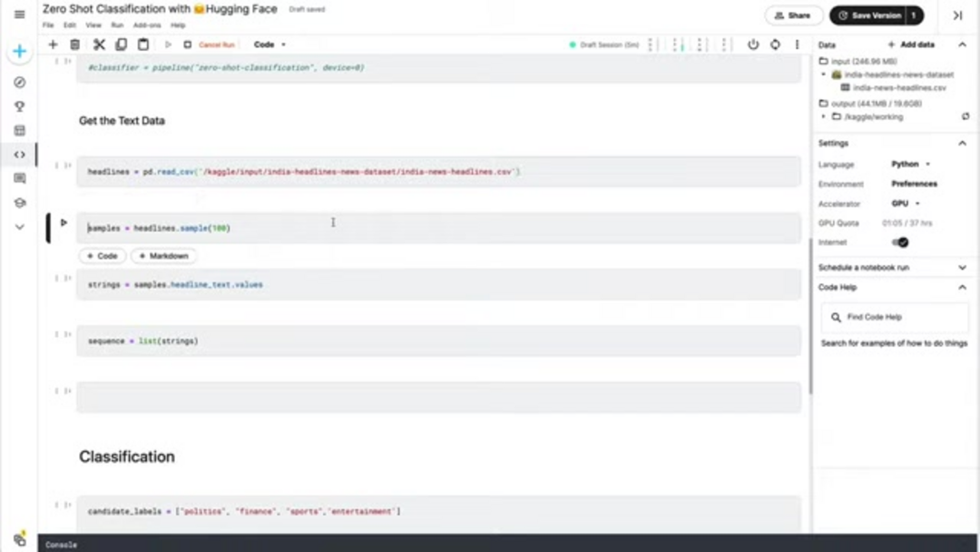Image resolution: width=980 pixels, height=552 pixels.
Task: Click the Share button
Action: click(x=793, y=15)
